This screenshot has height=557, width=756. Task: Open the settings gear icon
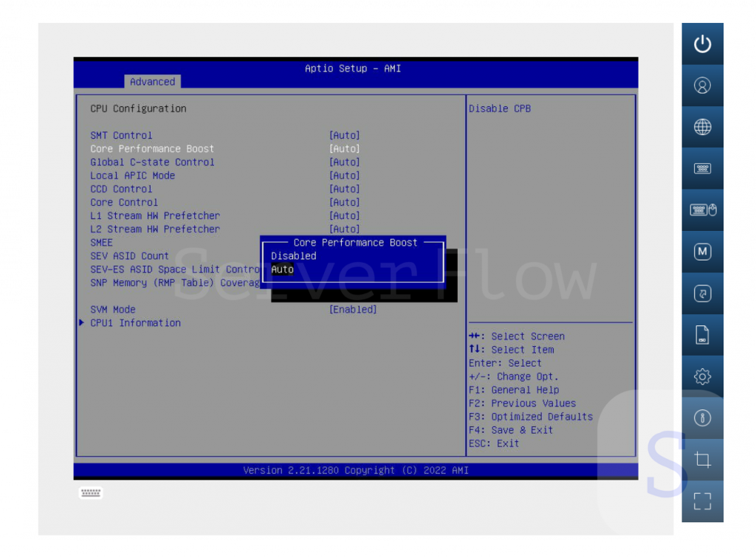pyautogui.click(x=702, y=377)
